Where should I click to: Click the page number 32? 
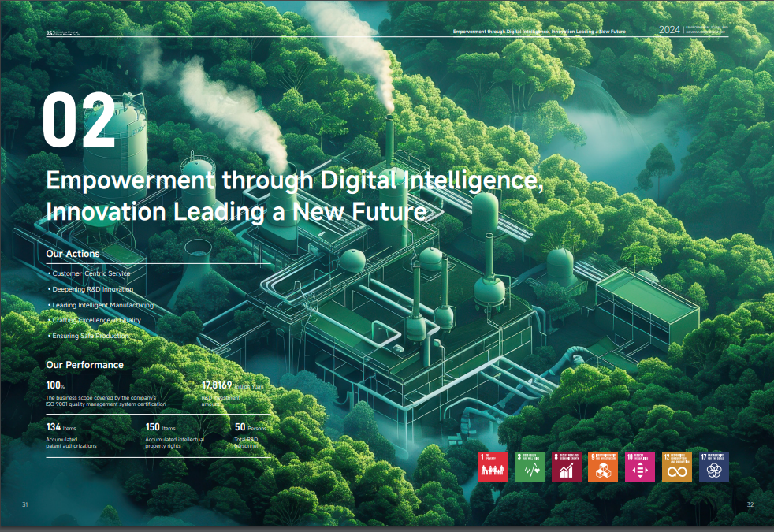750,504
